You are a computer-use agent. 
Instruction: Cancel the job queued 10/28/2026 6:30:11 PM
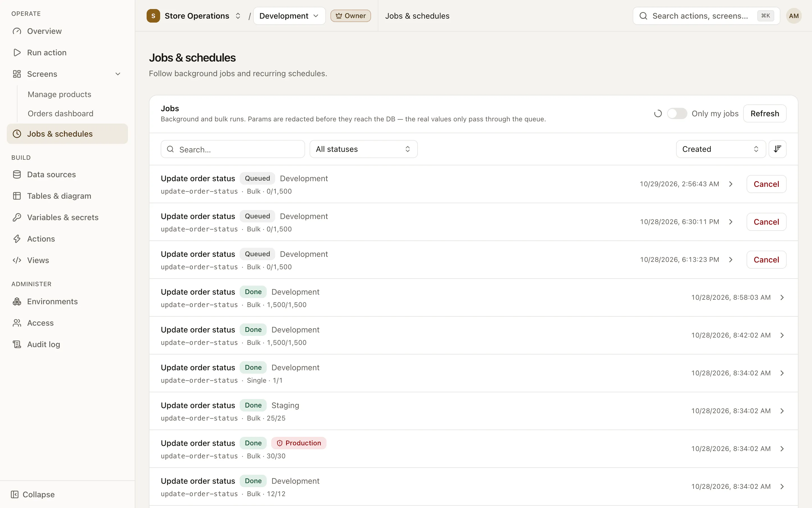(x=766, y=222)
